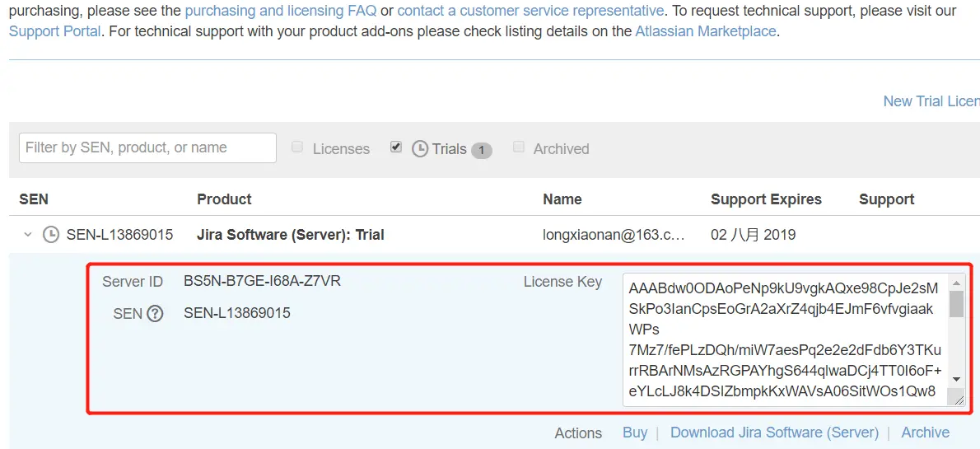
Task: Collapse the SEN-L13869015 license row chevron
Action: click(x=27, y=235)
